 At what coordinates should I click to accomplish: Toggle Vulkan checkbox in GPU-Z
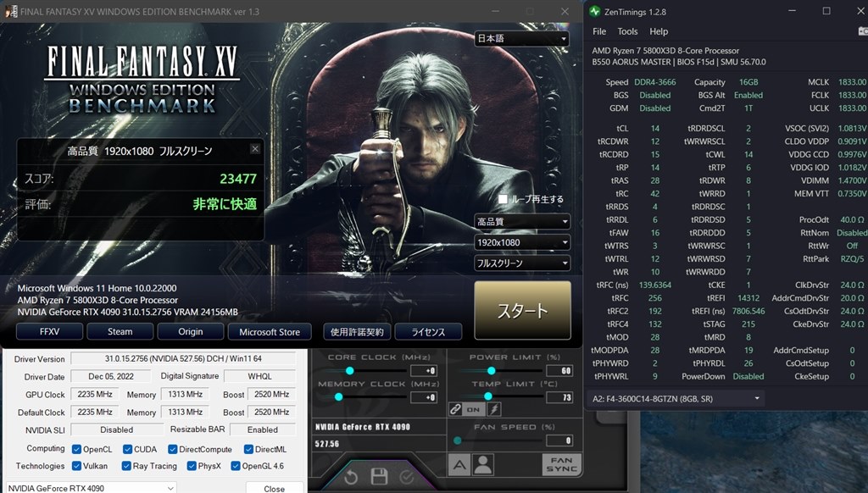point(77,466)
